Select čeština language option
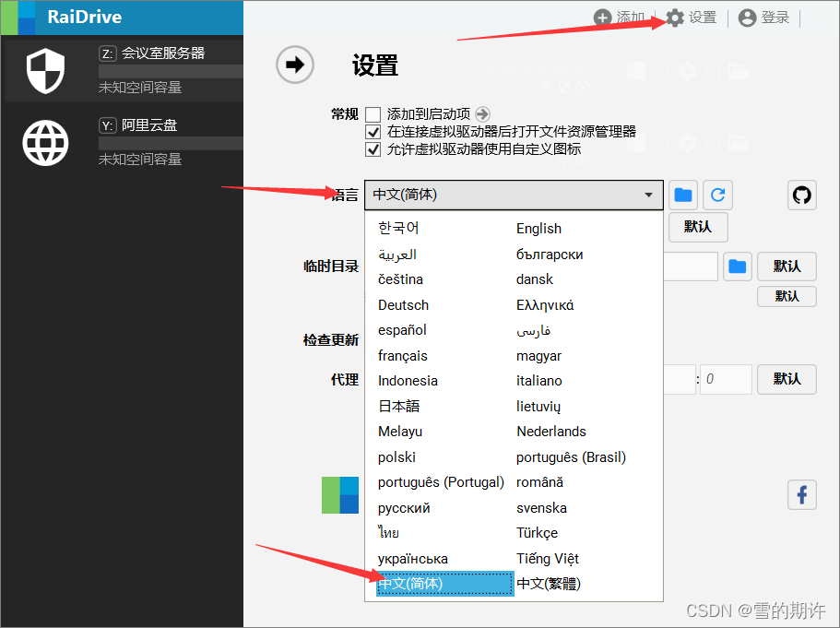This screenshot has width=840, height=628. click(401, 279)
